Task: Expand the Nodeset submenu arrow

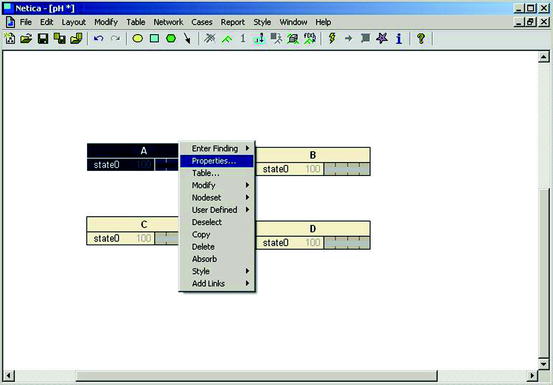Action: click(x=248, y=197)
